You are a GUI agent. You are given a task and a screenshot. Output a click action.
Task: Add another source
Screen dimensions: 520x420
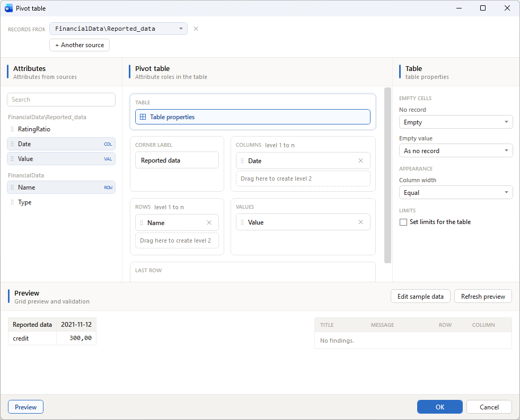coord(80,45)
